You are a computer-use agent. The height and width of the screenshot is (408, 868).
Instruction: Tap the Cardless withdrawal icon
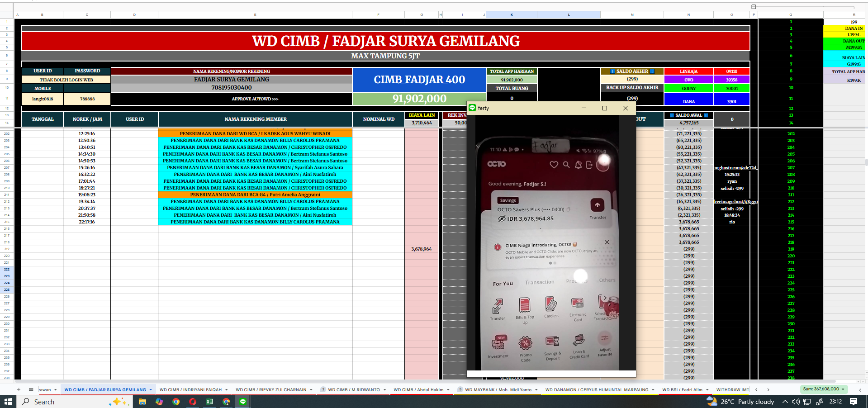551,304
